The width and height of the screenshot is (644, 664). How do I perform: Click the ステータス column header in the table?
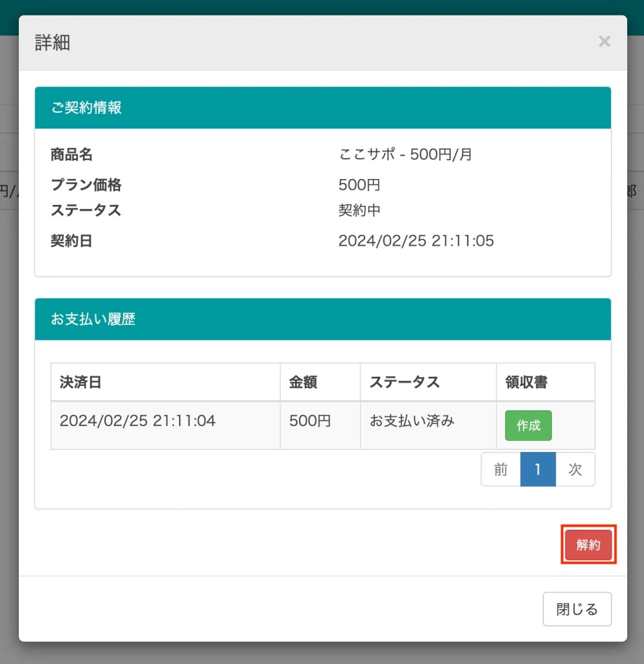[x=405, y=383]
